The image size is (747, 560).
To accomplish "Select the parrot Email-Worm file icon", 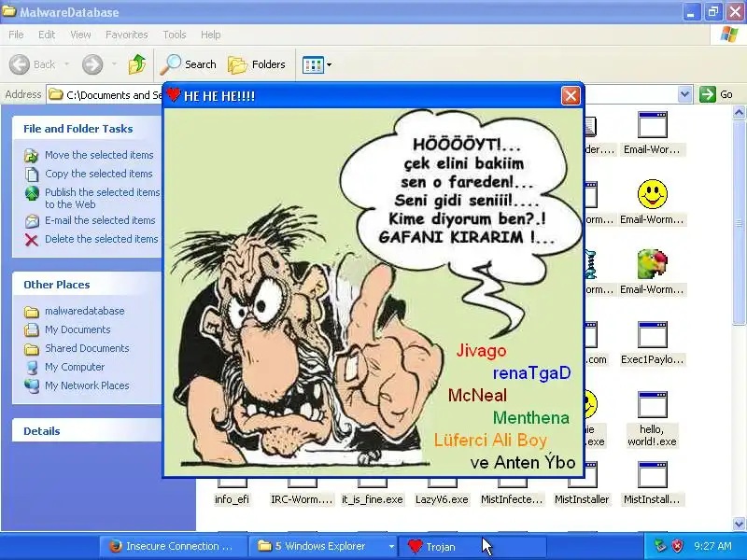I will click(x=652, y=264).
